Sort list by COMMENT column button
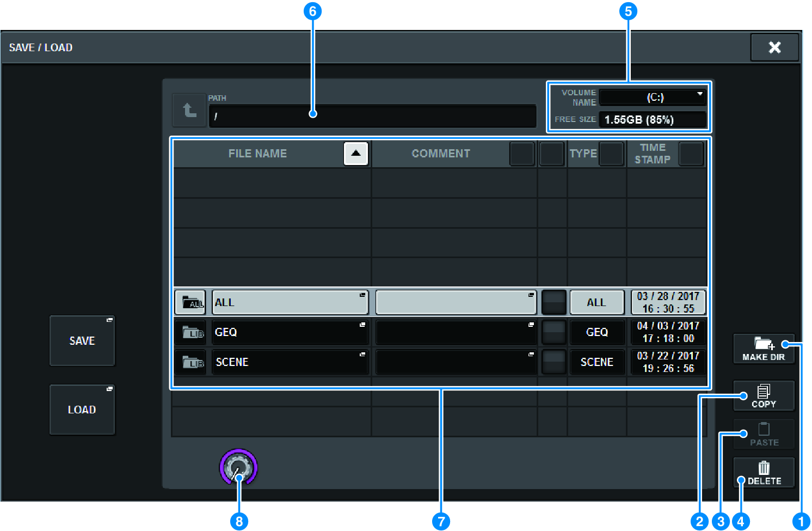The height and width of the screenshot is (531, 812). [x=522, y=154]
